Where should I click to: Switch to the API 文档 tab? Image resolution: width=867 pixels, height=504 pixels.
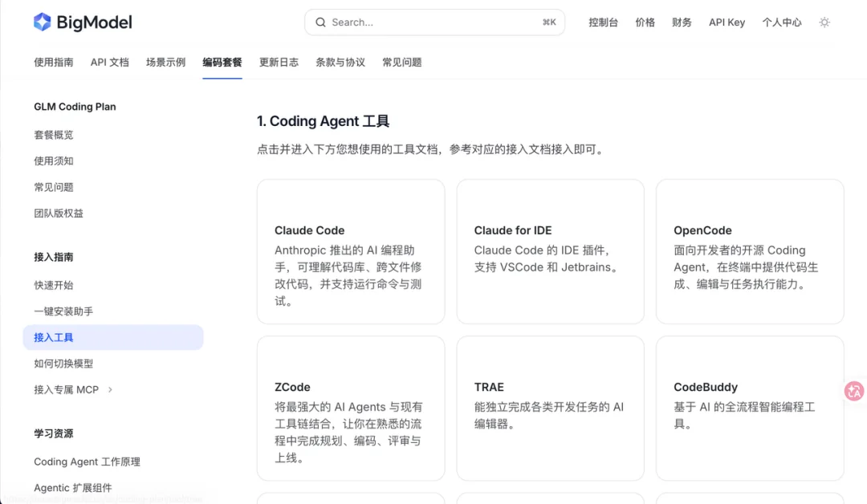(109, 63)
